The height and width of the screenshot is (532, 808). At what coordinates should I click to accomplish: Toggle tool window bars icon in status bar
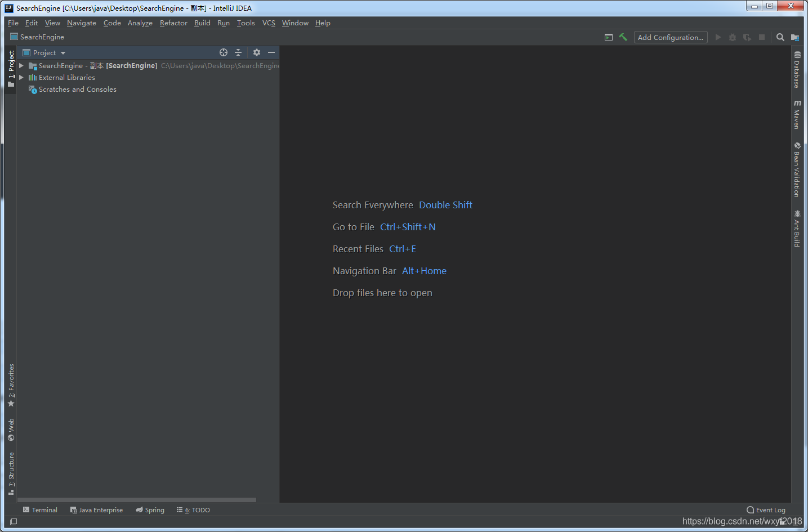point(14,522)
